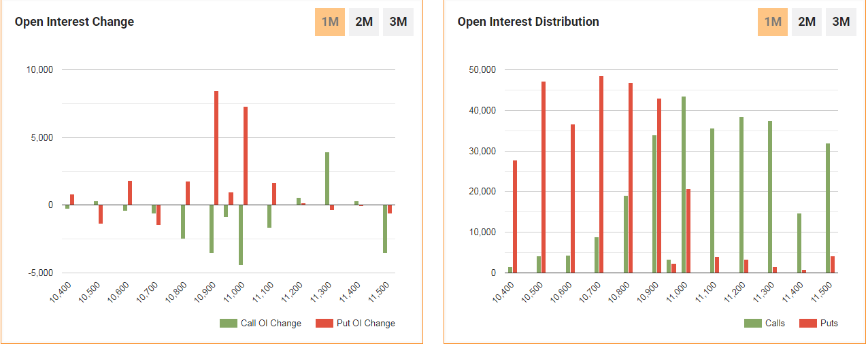Select 1M in Open Interest Distribution chart
Screen dimensions: 868x346
click(x=773, y=22)
